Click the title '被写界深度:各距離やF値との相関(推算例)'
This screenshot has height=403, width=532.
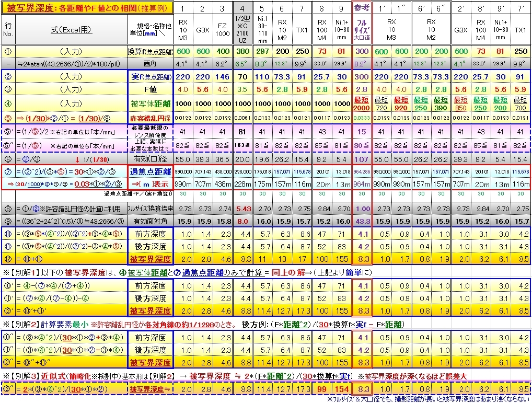87,7
